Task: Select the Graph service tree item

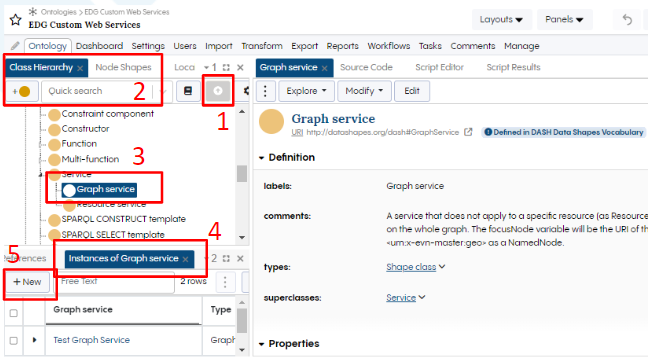Action: pyautogui.click(x=100, y=190)
